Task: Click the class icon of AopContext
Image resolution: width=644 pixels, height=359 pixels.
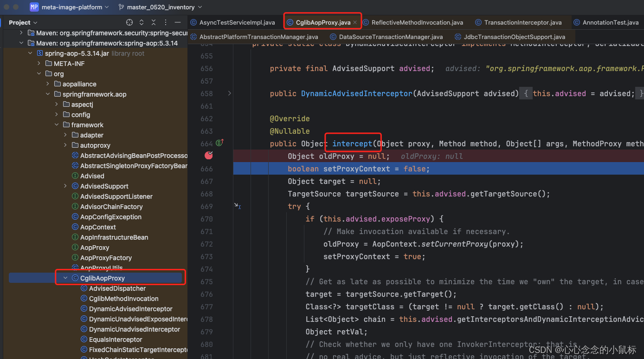Action: [x=75, y=227]
